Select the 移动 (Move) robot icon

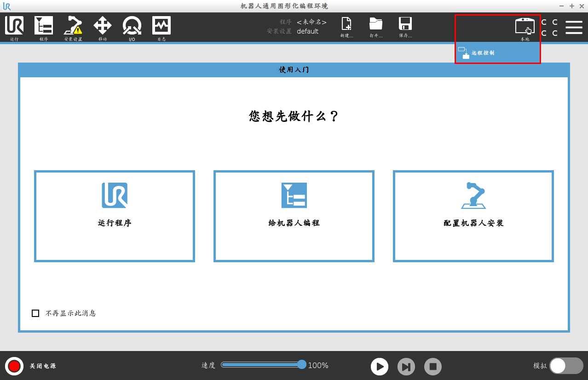coord(102,28)
